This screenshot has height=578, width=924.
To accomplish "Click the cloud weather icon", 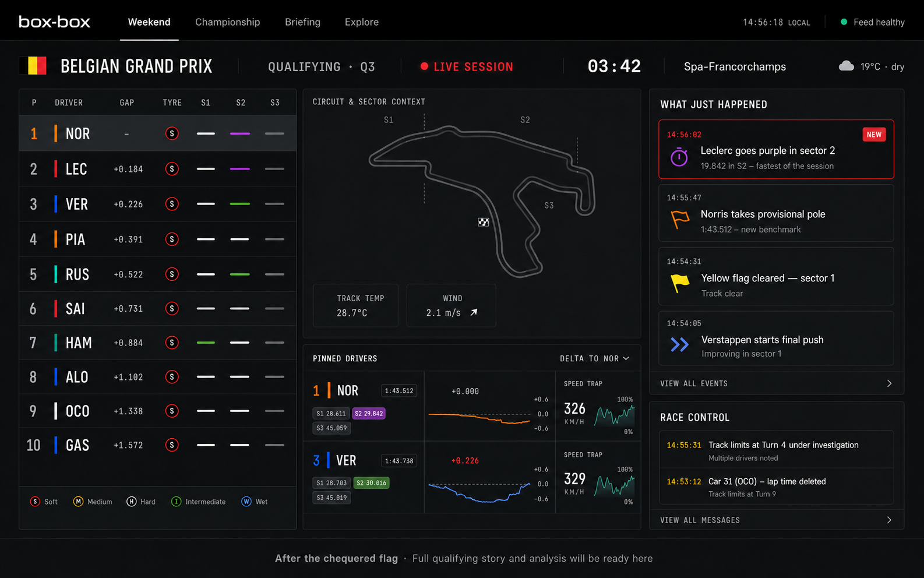I will pos(846,66).
